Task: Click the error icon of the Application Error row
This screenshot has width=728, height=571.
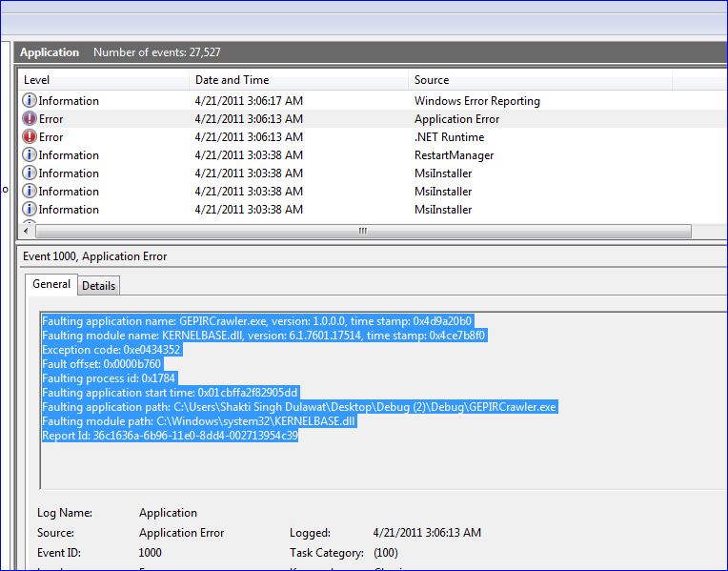Action: click(x=30, y=118)
